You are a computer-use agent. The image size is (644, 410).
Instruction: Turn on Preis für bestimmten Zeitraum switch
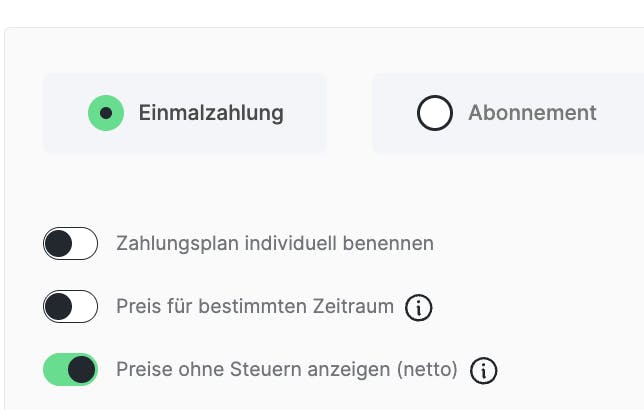[x=70, y=306]
